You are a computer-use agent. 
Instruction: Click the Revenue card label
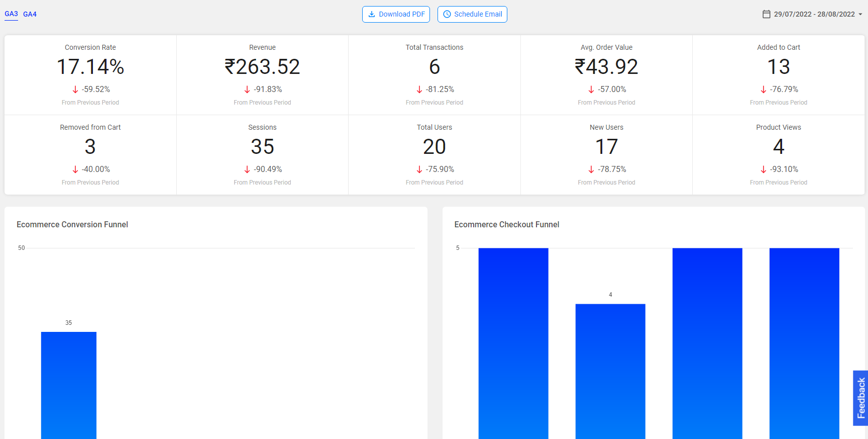pyautogui.click(x=262, y=47)
